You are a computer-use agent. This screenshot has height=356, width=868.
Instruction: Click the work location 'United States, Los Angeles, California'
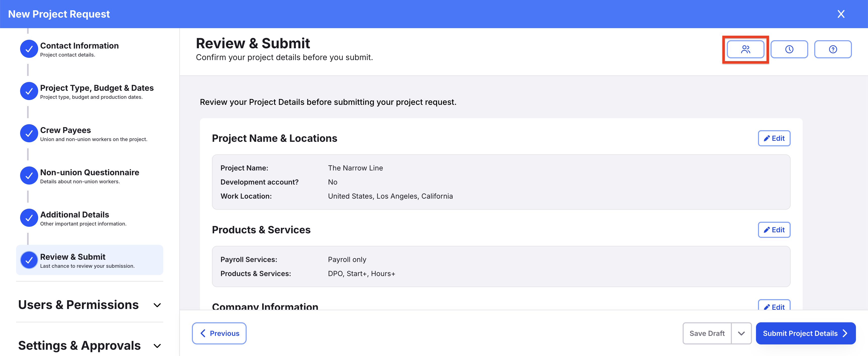[x=390, y=196]
